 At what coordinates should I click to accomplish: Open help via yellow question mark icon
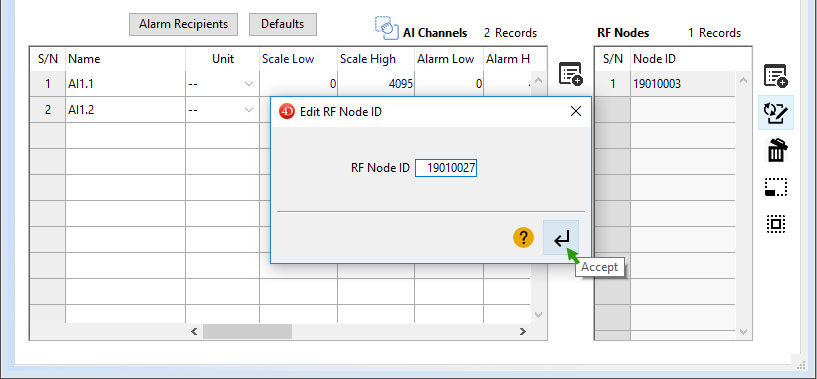pos(523,238)
